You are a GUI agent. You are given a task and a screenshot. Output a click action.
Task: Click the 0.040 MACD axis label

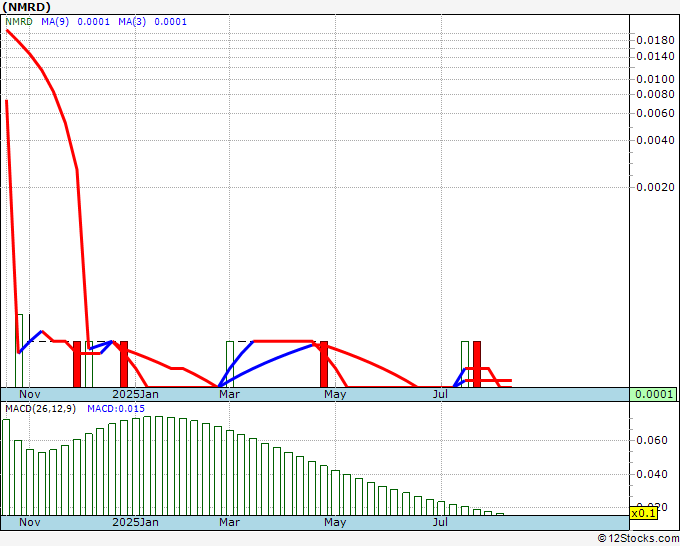pyautogui.click(x=652, y=474)
